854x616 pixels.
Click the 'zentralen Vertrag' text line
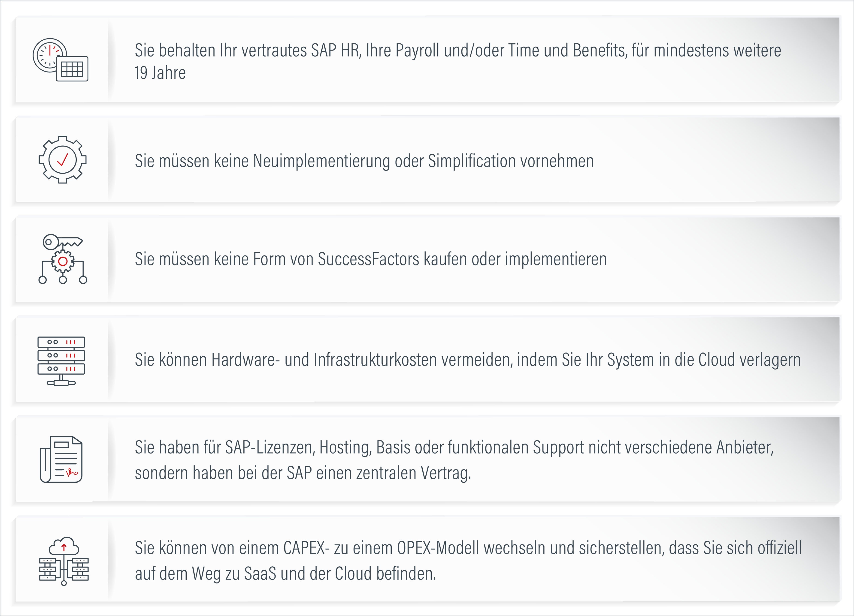pos(303,473)
